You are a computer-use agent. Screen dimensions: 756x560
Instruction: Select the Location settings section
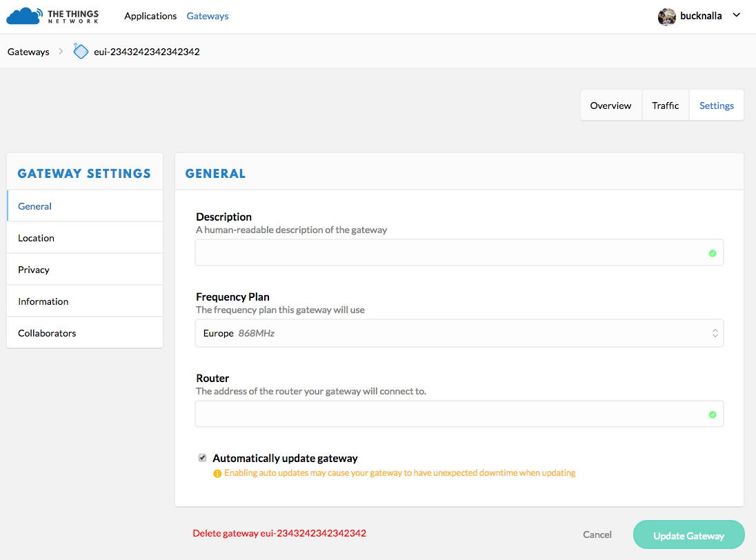36,237
